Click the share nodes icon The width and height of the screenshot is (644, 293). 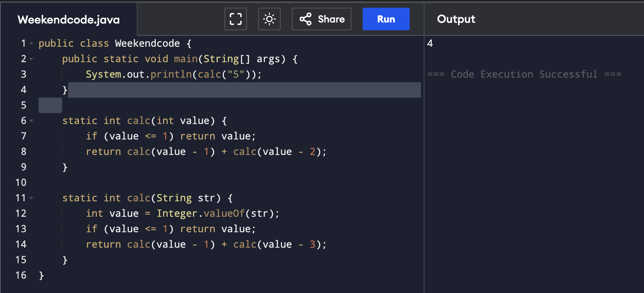[306, 19]
